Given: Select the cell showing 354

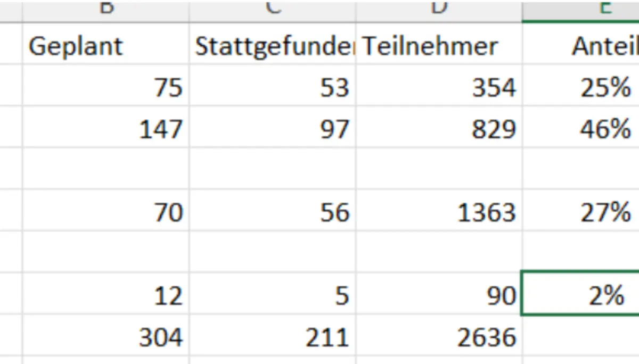Looking at the screenshot, I should coord(439,87).
